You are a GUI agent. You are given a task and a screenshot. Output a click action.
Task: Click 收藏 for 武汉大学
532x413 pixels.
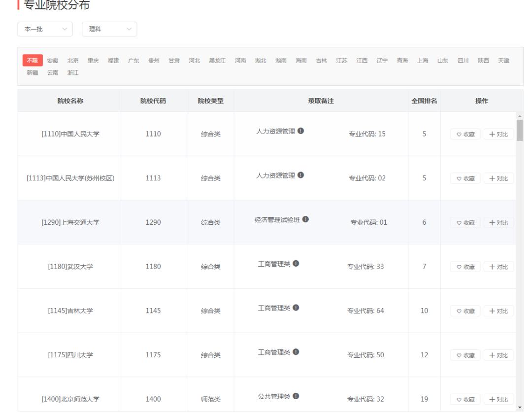coord(465,267)
